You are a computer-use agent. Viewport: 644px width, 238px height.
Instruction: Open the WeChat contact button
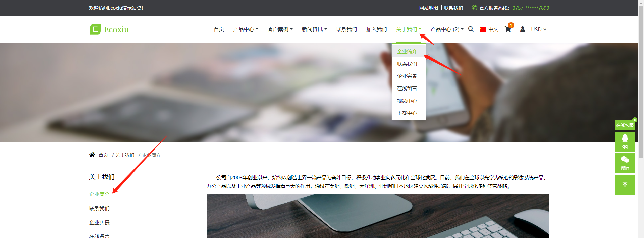click(625, 163)
